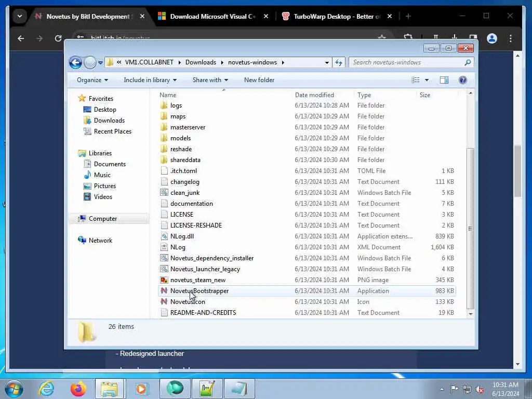Viewport: 532px width, 399px height.
Task: Select Network in the navigation pane
Action: (x=100, y=240)
